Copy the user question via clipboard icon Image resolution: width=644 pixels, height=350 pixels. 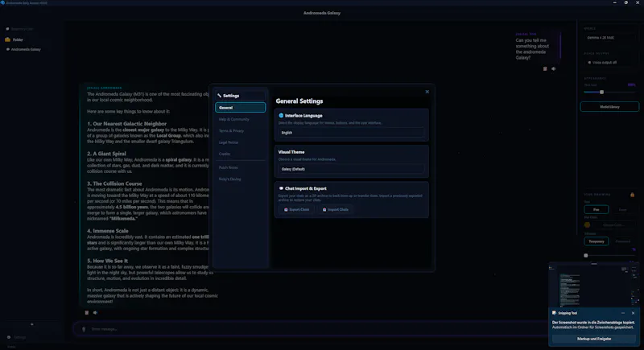pos(545,69)
